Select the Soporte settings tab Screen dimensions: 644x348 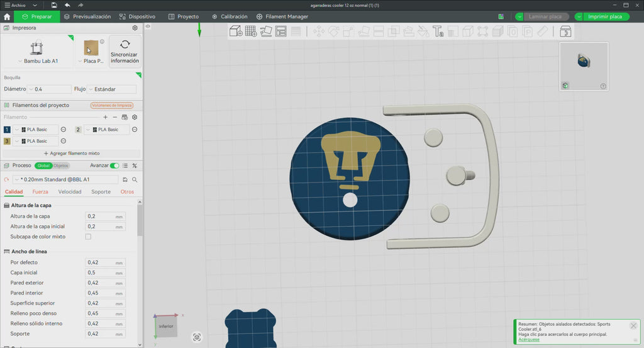[101, 192]
